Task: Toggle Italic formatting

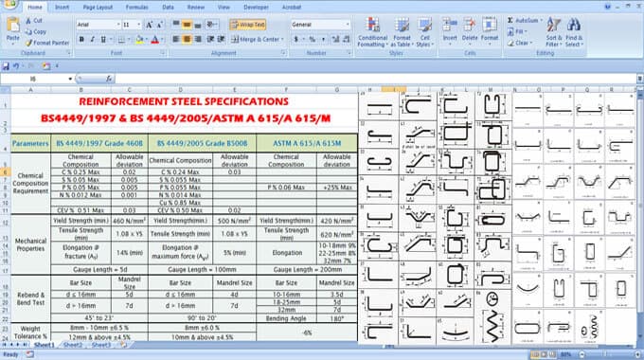Action: (x=92, y=40)
